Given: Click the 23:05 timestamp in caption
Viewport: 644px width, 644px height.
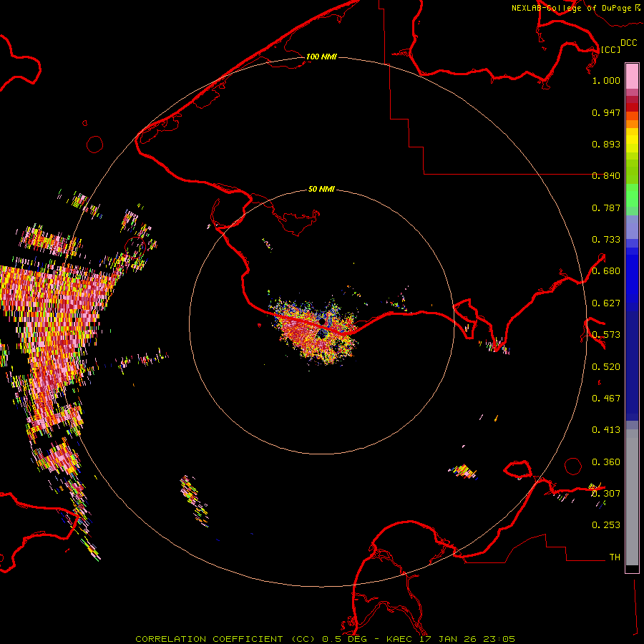Looking at the screenshot, I should coord(499,639).
